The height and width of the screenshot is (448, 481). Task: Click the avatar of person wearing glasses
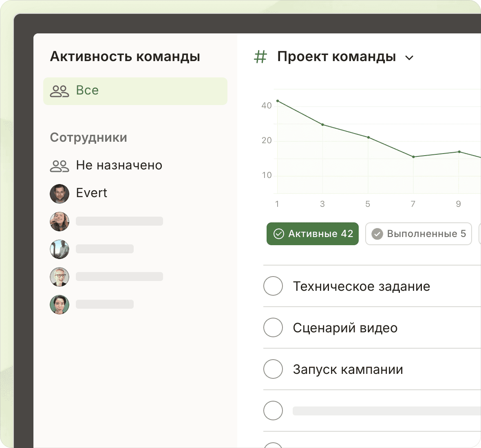tap(60, 277)
